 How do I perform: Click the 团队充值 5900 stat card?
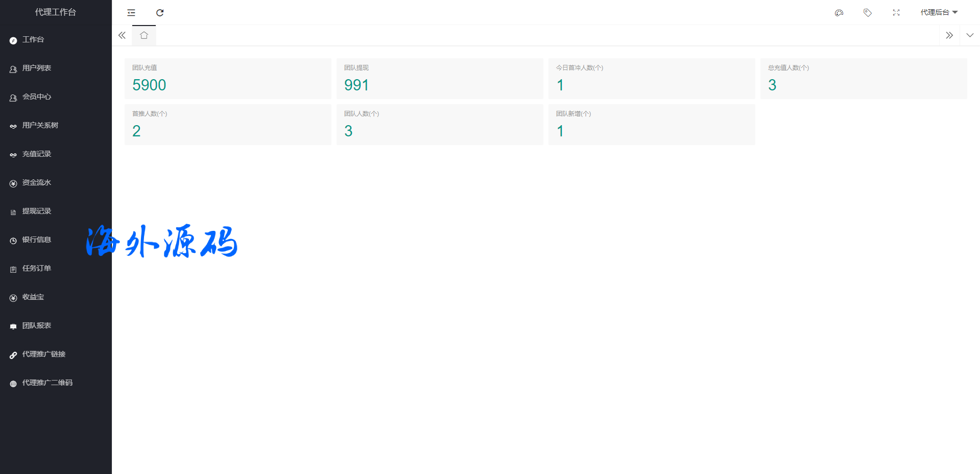228,79
